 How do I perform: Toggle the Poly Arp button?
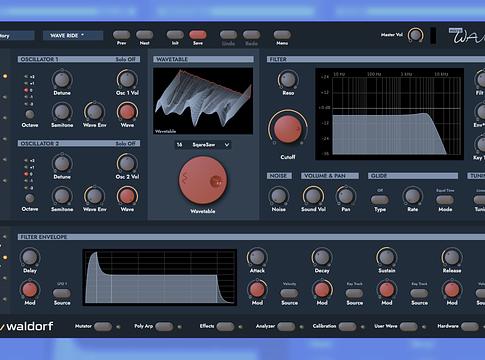pyautogui.click(x=164, y=326)
